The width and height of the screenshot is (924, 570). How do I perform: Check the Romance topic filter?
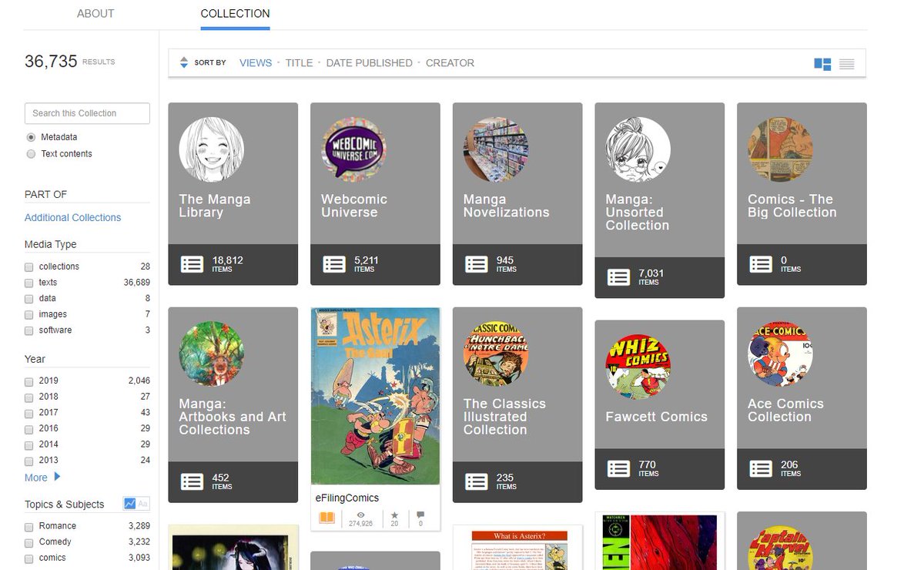pos(29,527)
